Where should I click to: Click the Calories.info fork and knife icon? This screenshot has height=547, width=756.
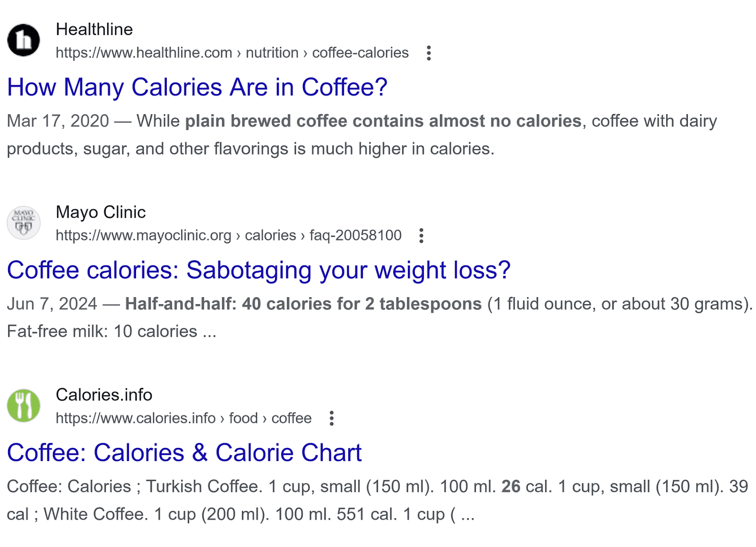tap(23, 405)
